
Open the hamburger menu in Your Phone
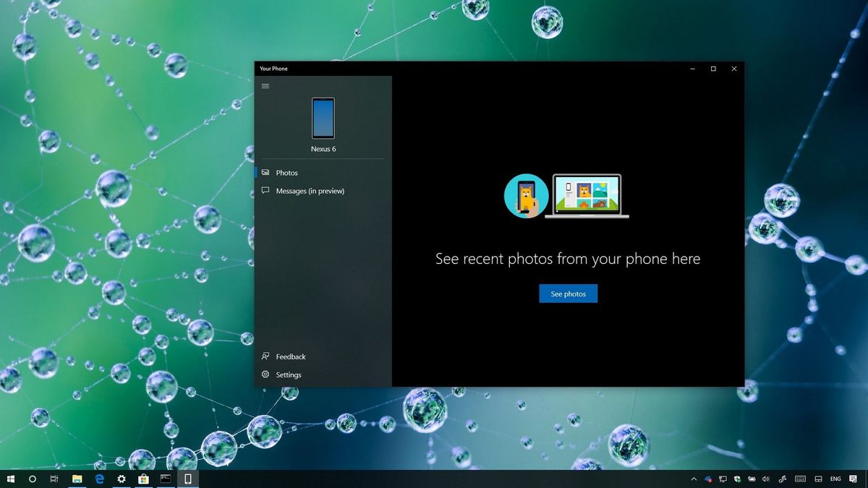click(x=265, y=86)
